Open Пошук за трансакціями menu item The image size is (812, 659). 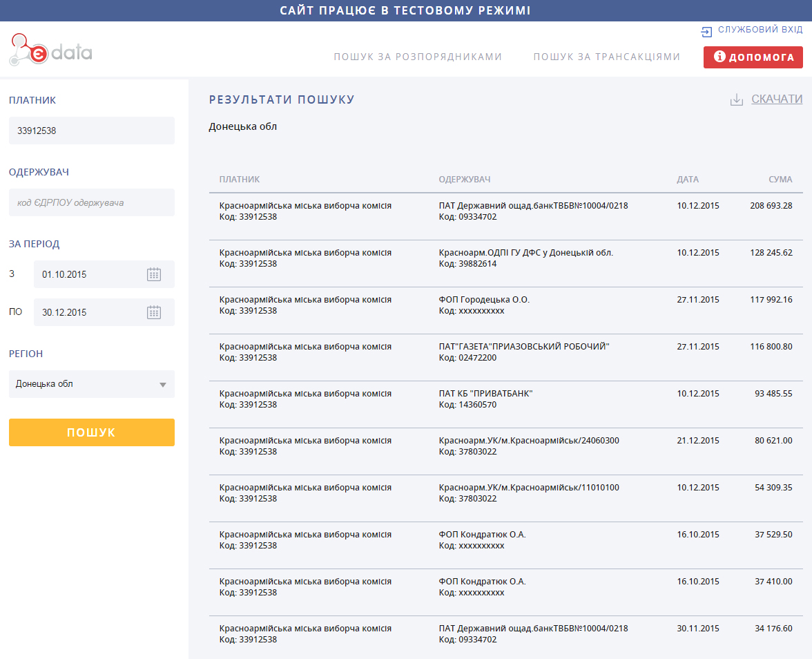pos(606,57)
